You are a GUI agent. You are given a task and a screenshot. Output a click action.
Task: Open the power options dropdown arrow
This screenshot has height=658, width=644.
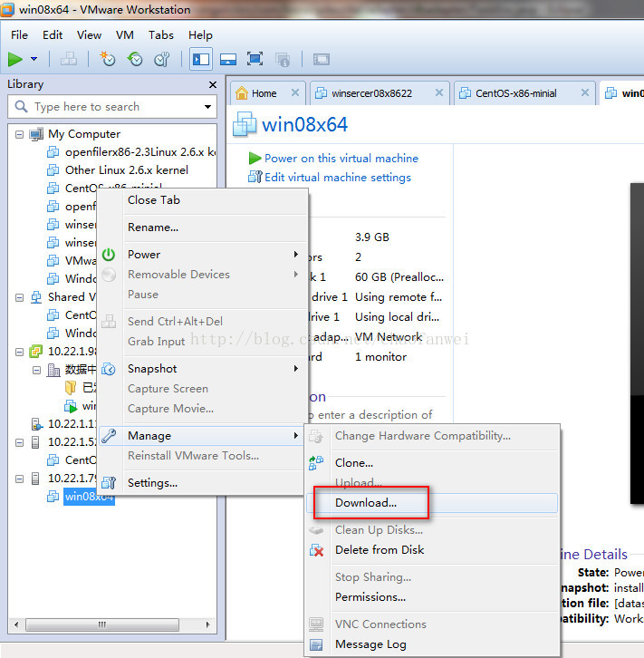tap(34, 59)
